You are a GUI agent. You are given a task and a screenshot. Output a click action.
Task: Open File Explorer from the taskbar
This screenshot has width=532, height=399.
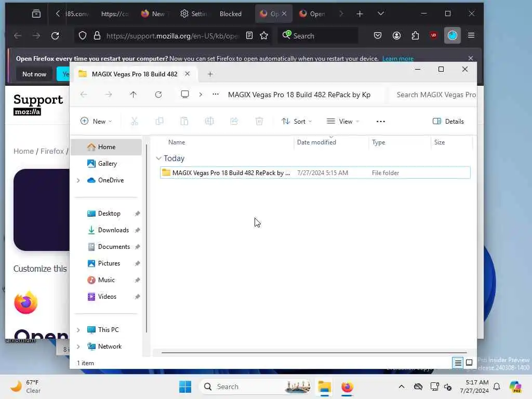(x=324, y=387)
